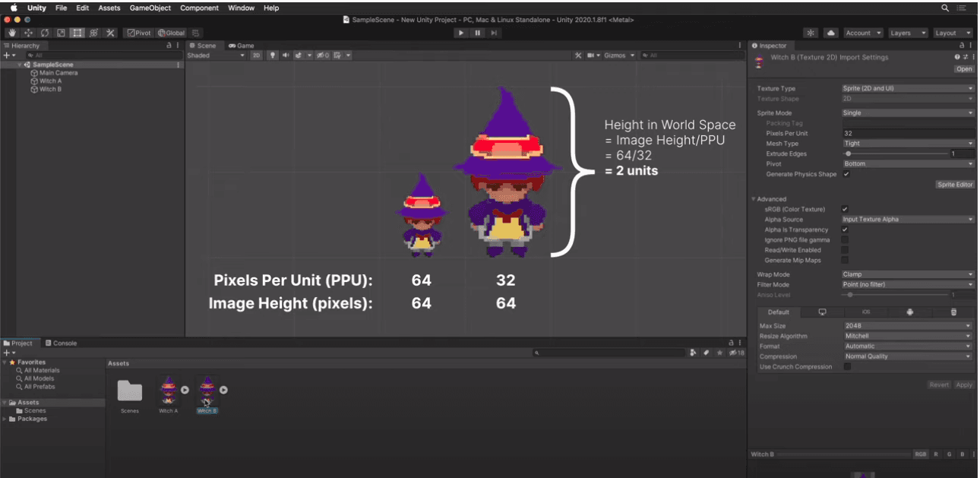Toggle Generate Physics Shape checkbox
This screenshot has height=478, width=980.
click(x=846, y=174)
